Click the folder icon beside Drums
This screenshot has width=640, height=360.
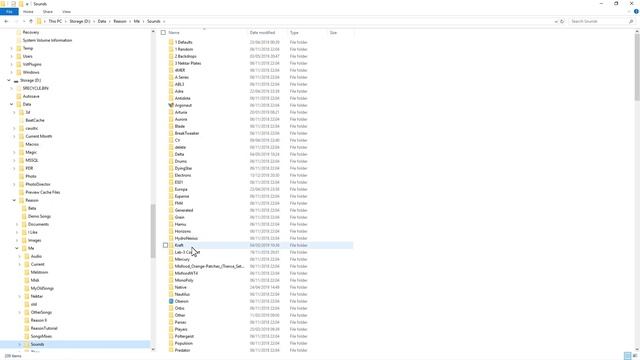coord(171,161)
